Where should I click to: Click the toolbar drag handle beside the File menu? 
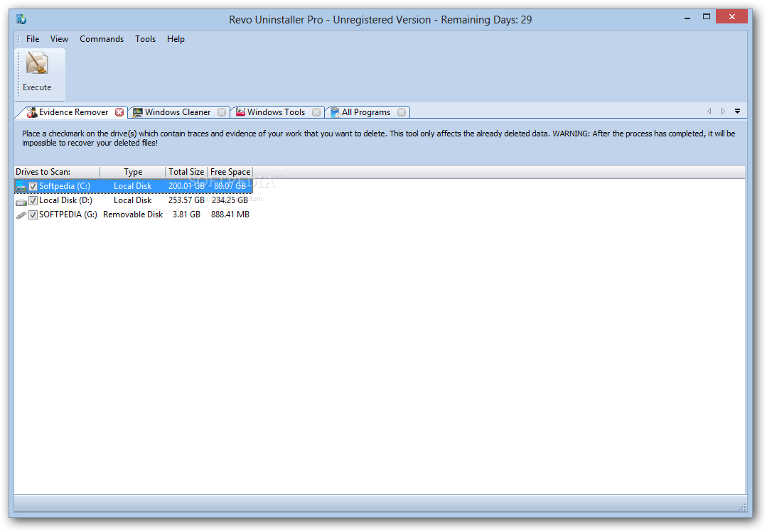pyautogui.click(x=18, y=39)
